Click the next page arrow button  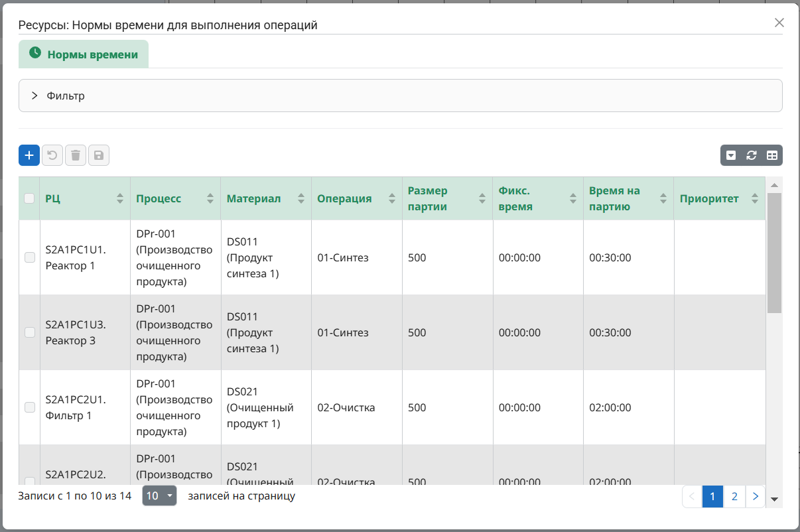tap(756, 496)
